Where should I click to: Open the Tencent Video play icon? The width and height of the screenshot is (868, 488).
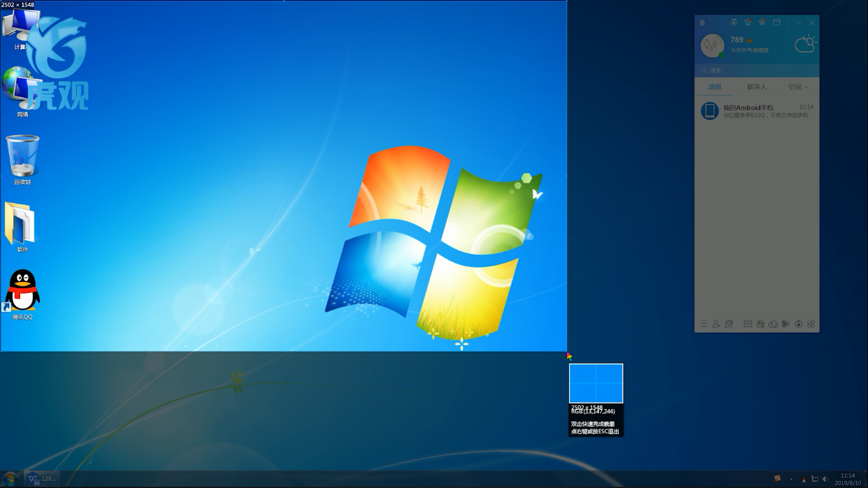coord(786,324)
